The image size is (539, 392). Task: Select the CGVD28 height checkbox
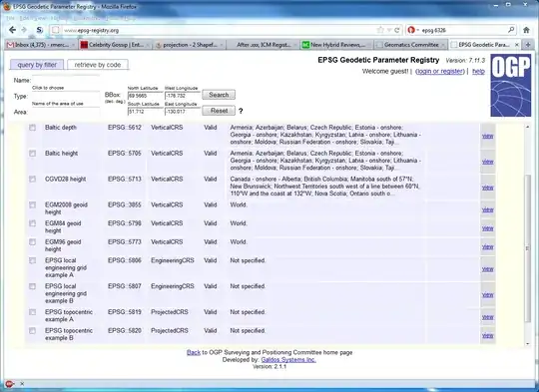tap(32, 180)
